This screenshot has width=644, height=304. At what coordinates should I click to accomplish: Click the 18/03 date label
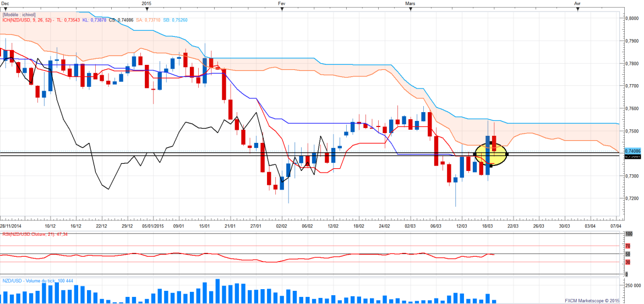[488, 226]
